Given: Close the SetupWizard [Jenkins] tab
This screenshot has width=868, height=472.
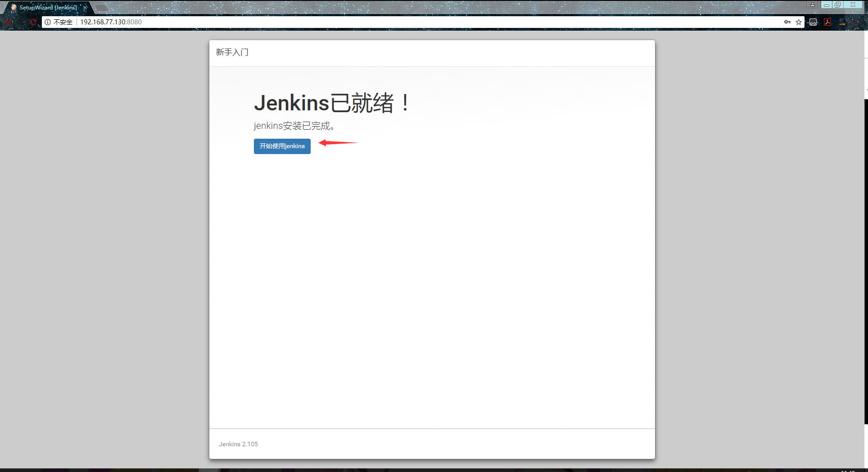Looking at the screenshot, I should (x=85, y=8).
